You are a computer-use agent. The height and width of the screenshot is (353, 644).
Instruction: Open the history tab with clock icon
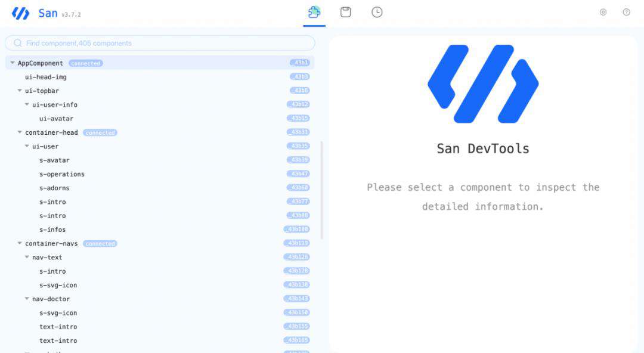pos(377,12)
